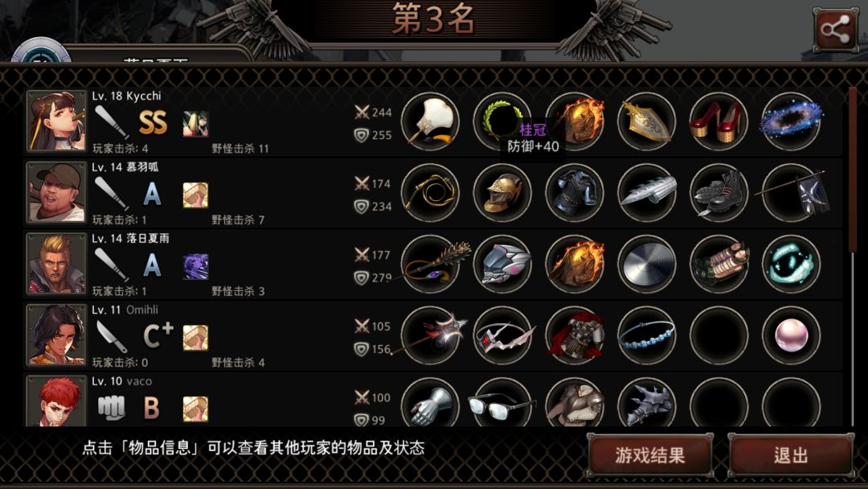Screen dimensions: 868x489
Task: Tap 慕羽呱's whip weapon icon
Action: [430, 193]
